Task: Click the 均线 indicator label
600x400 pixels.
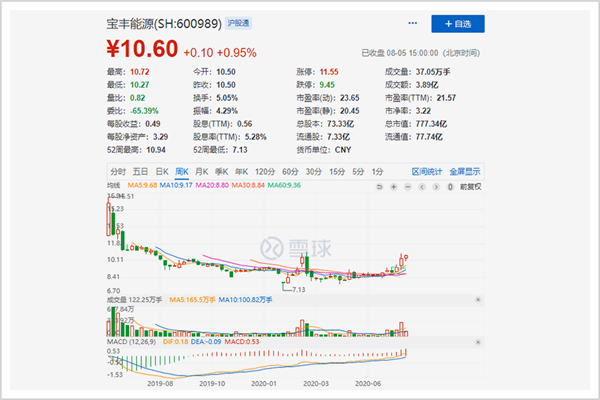Action: pyautogui.click(x=114, y=185)
